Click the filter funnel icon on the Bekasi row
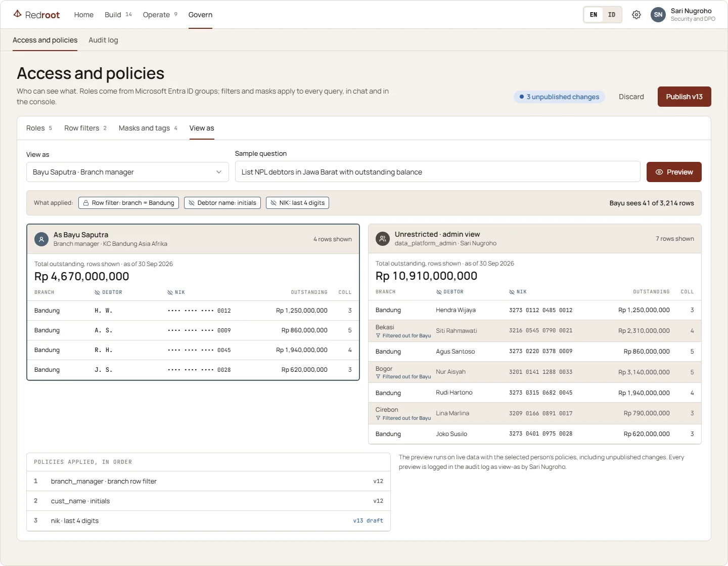Screen dimensions: 728x566 (378, 336)
